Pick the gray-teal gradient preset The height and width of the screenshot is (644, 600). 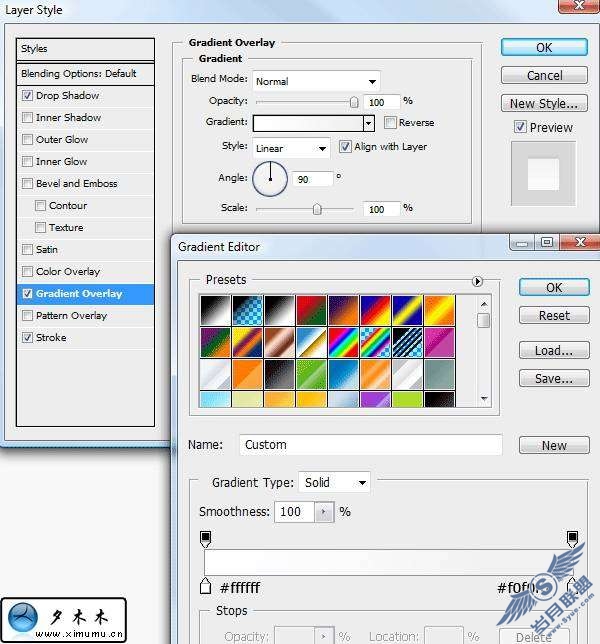click(439, 374)
